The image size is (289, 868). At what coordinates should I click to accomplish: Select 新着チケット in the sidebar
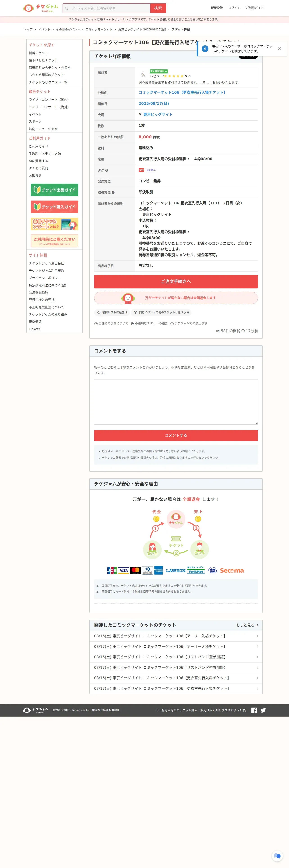[38, 53]
